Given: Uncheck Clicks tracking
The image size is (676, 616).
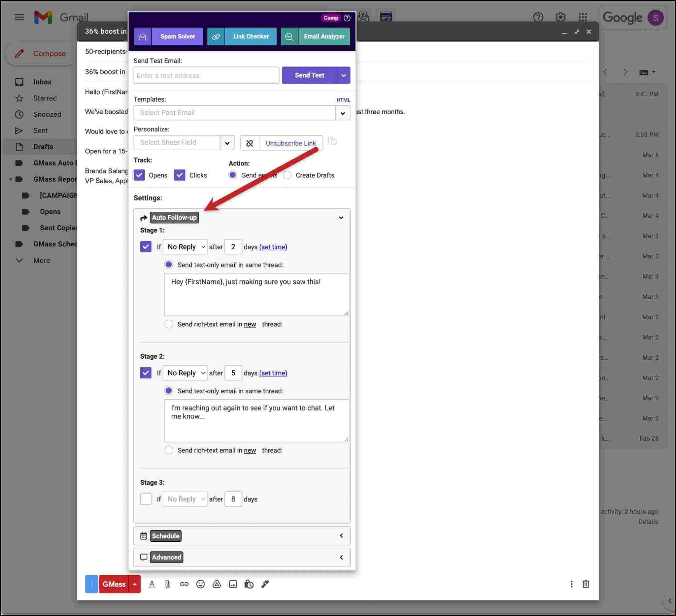Looking at the screenshot, I should tap(180, 175).
